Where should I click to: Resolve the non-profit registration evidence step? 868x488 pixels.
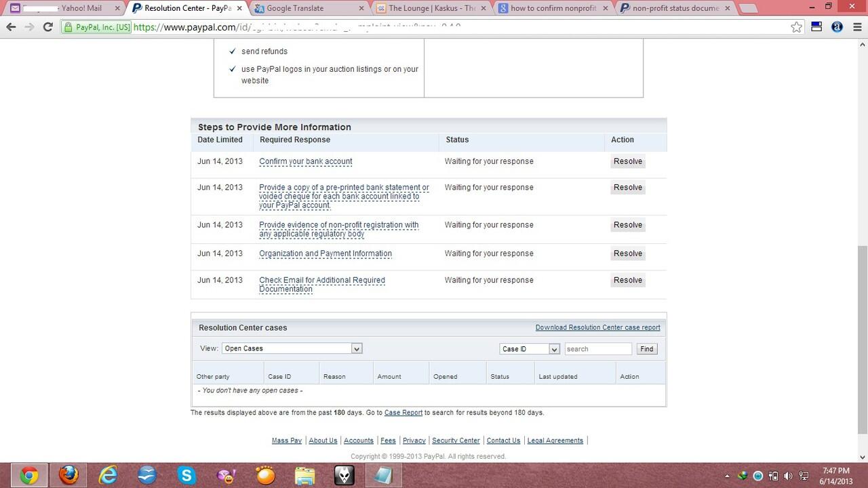pos(628,224)
